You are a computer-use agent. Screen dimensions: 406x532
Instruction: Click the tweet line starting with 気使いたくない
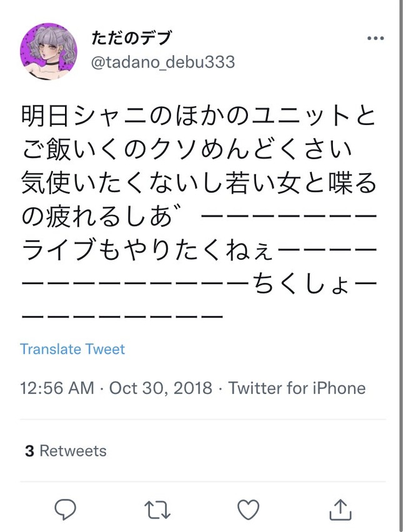point(197,184)
